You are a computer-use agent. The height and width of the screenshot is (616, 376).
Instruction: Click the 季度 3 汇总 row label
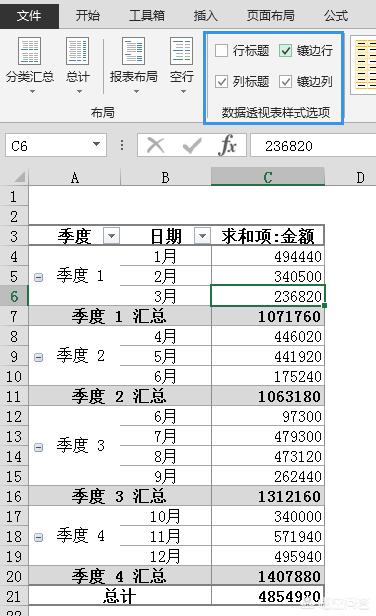click(119, 496)
